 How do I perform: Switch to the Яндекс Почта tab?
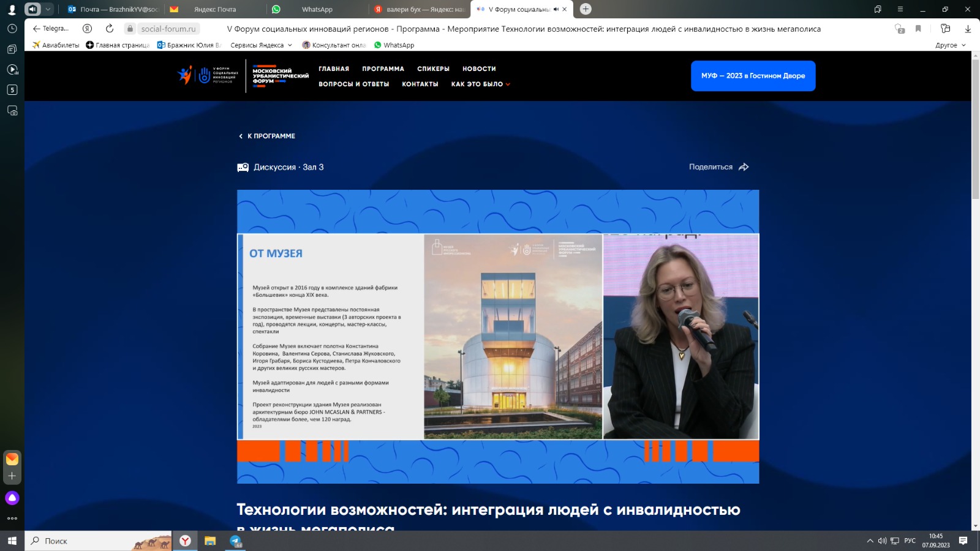(x=214, y=9)
